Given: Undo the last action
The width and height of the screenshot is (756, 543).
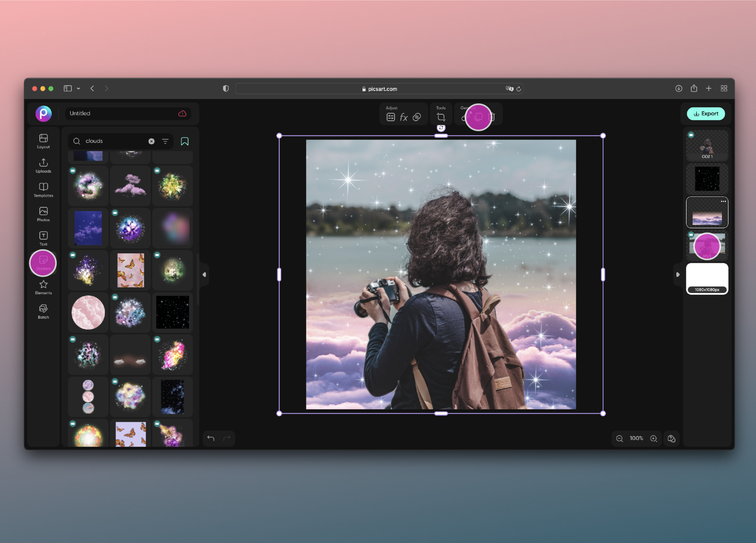Looking at the screenshot, I should coord(210,438).
